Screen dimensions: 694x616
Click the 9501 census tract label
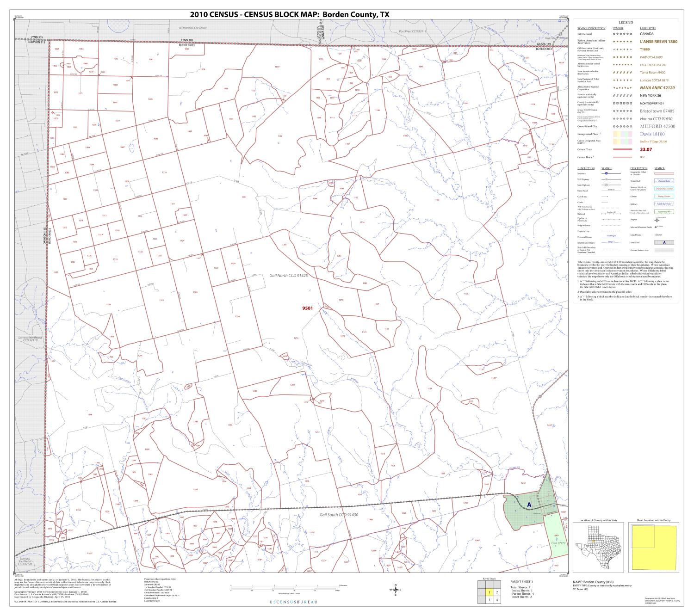coord(307,307)
